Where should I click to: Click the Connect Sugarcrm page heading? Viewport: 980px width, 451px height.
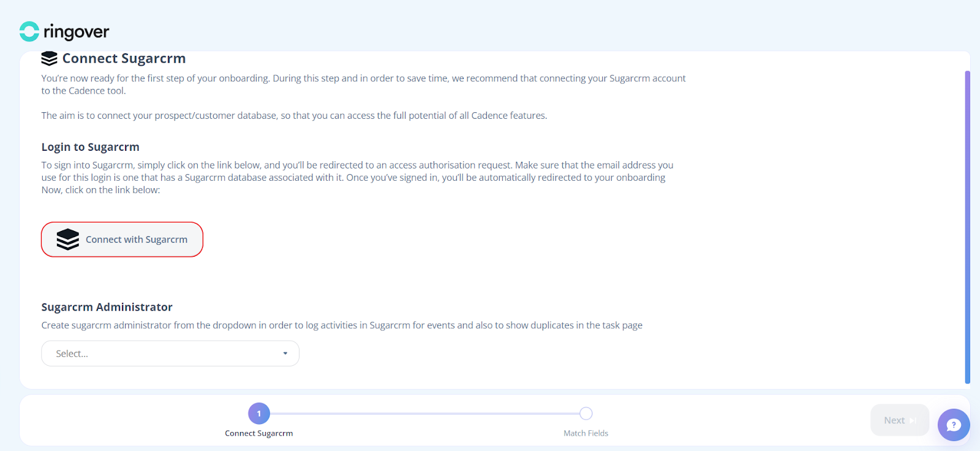click(x=124, y=58)
